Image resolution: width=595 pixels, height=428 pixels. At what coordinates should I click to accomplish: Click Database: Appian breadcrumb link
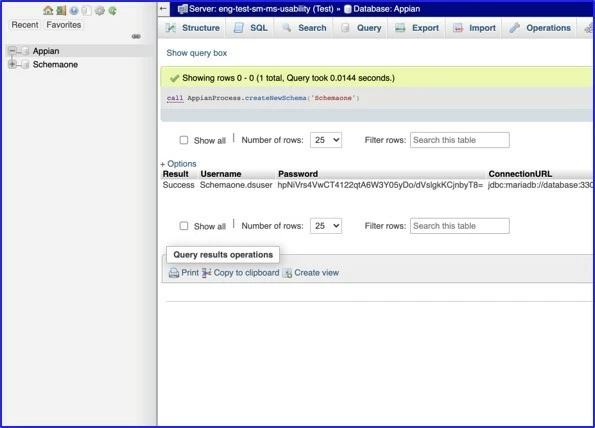click(386, 9)
